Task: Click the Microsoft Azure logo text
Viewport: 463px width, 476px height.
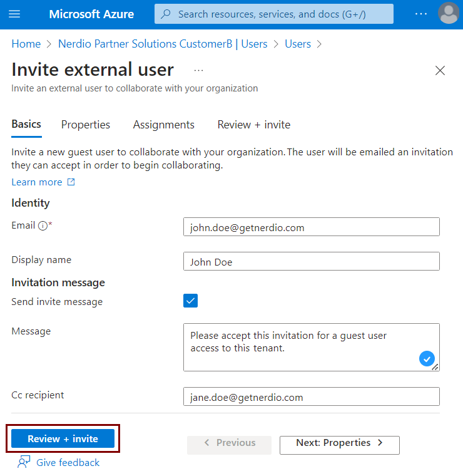Action: point(91,14)
